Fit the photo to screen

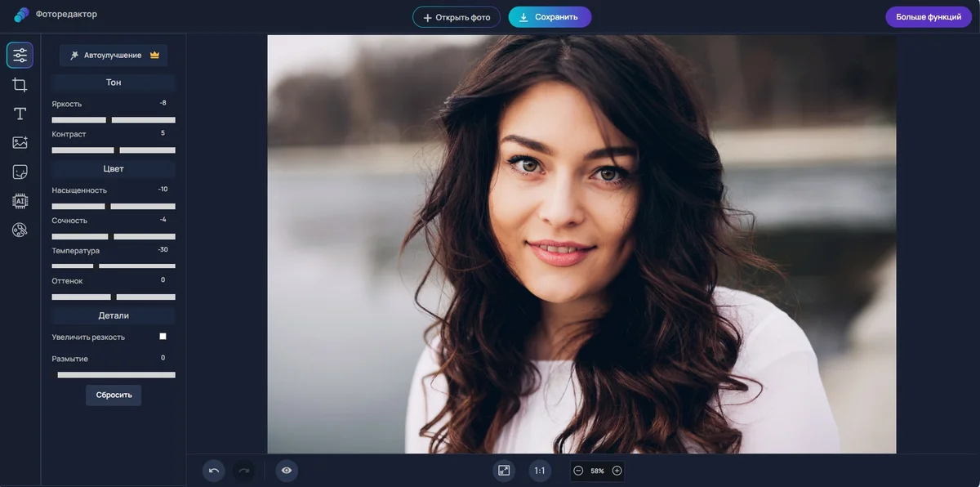click(x=504, y=471)
